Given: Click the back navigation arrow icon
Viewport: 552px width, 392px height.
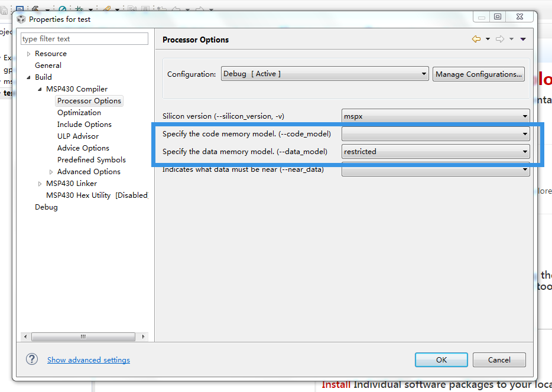Looking at the screenshot, I should coord(476,39).
